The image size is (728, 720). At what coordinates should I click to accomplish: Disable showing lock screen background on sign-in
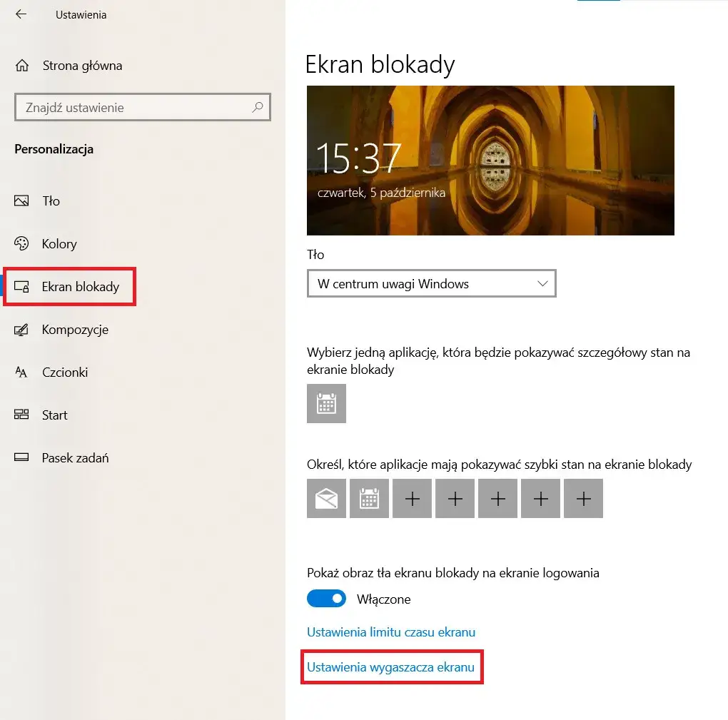(326, 598)
